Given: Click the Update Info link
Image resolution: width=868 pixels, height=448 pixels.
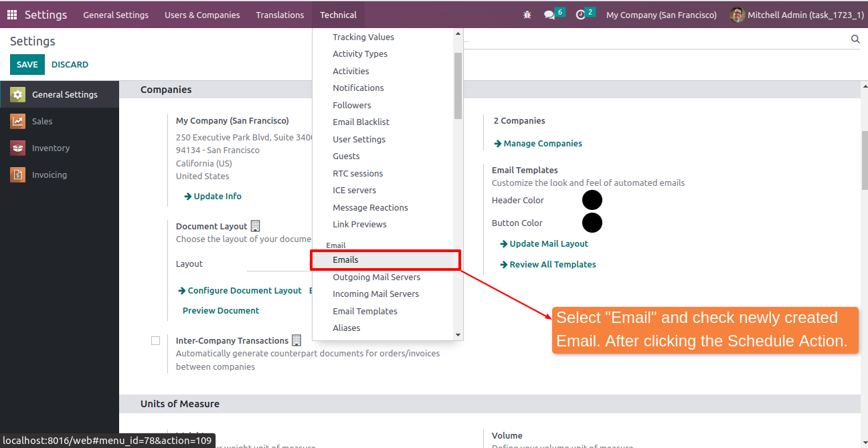Looking at the screenshot, I should pos(213,196).
